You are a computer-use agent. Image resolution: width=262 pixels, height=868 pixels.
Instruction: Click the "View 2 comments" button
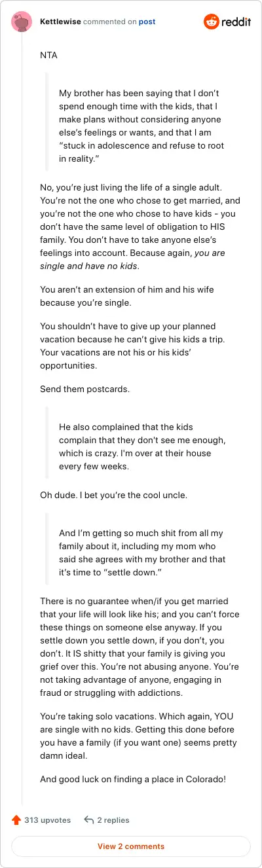(x=131, y=846)
